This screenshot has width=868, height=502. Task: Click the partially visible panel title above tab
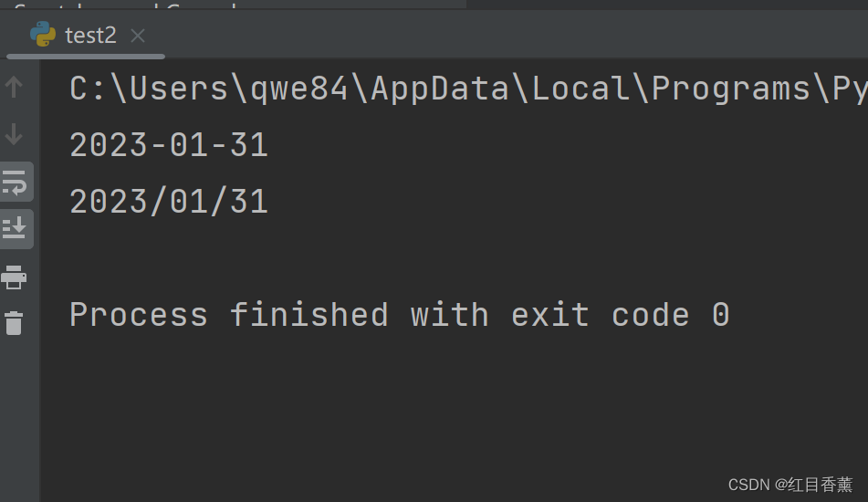click(x=126, y=5)
